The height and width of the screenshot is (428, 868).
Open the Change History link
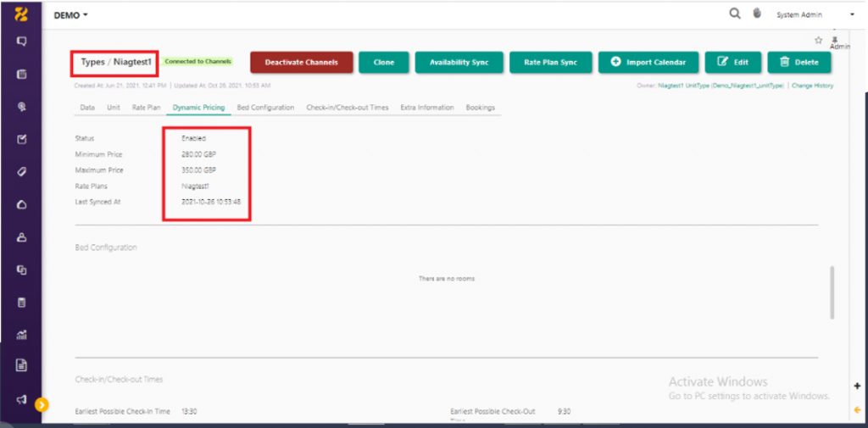(x=813, y=86)
